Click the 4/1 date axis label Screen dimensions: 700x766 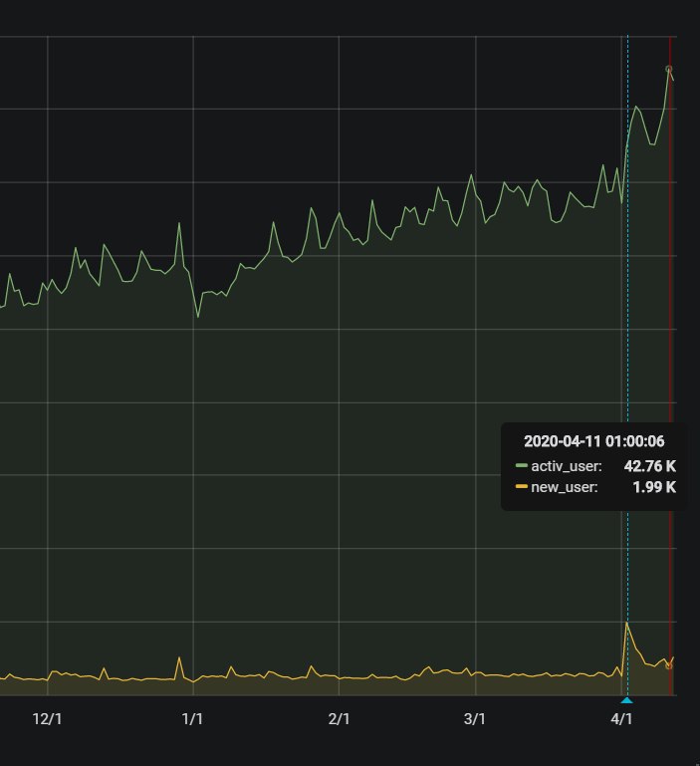point(621,719)
